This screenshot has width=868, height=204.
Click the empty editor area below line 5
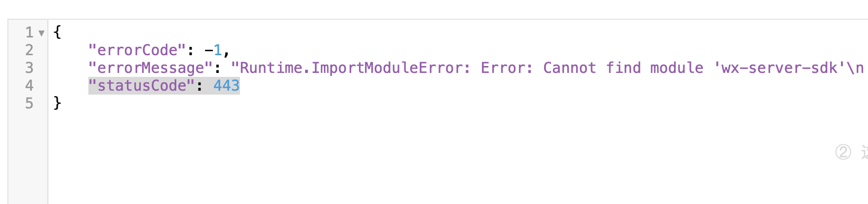coord(444,158)
